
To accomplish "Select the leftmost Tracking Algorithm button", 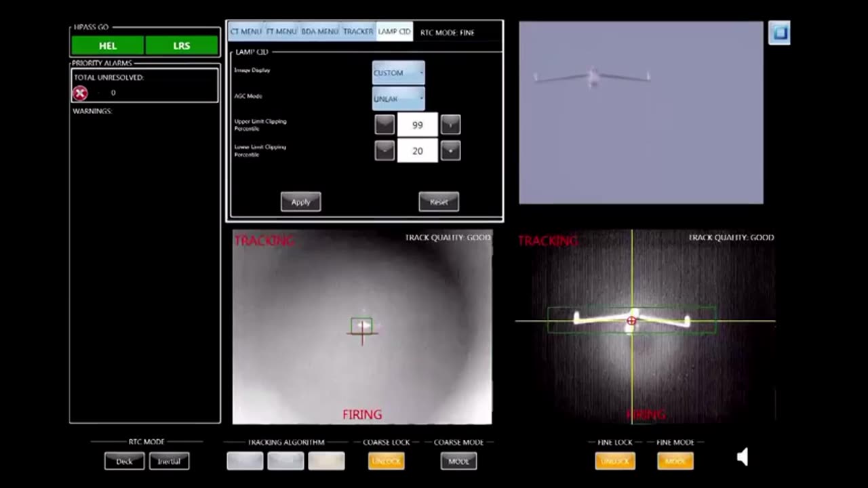I will coord(245,461).
